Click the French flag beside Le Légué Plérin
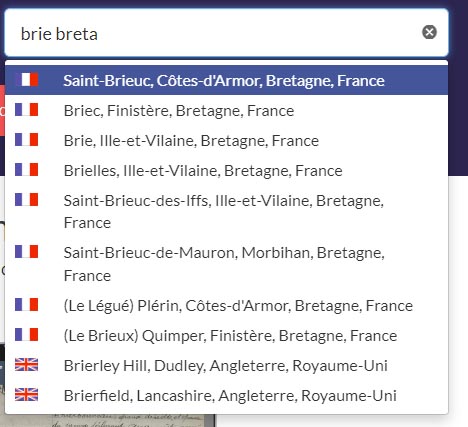Viewport: 468px width, 427px height. coord(27,304)
